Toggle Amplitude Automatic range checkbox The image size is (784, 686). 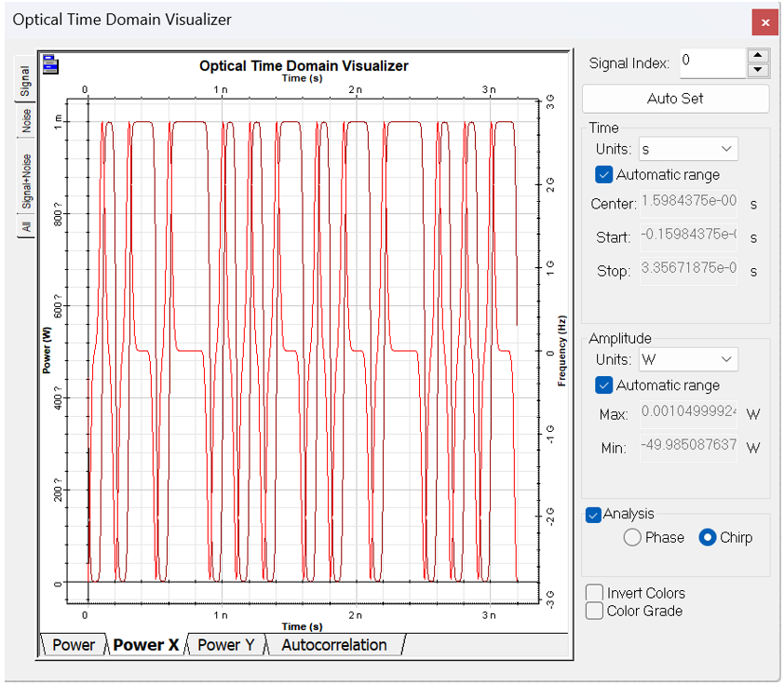click(x=603, y=384)
